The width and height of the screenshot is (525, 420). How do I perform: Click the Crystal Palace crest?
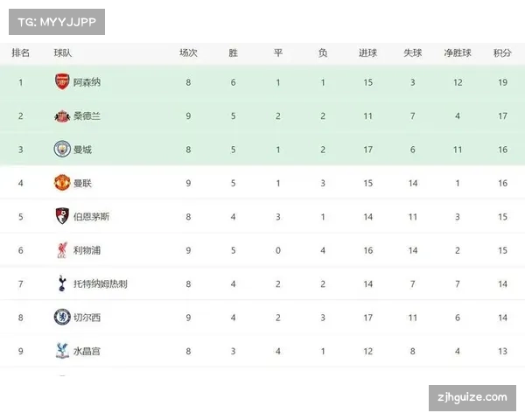pos(62,351)
